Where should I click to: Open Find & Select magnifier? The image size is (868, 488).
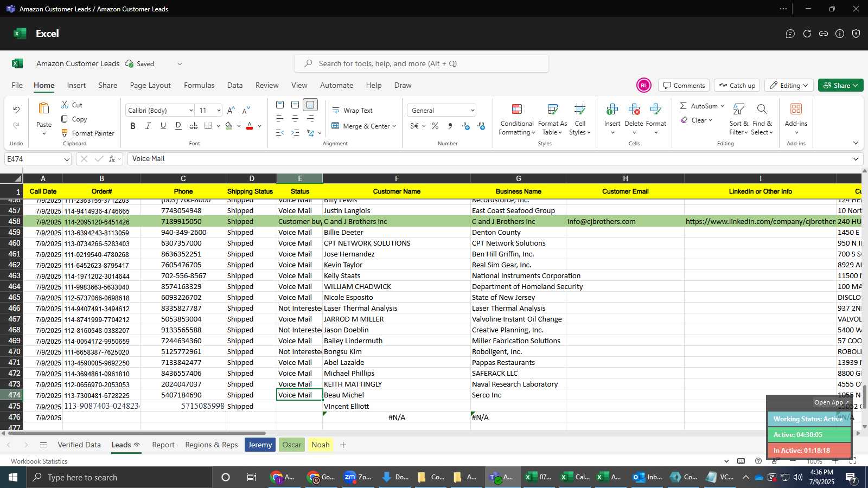[762, 119]
